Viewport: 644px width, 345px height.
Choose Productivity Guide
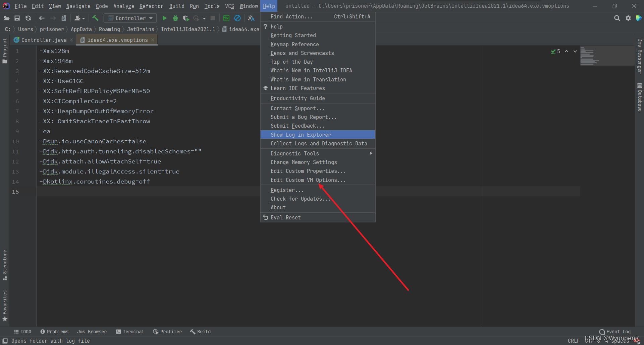pos(318,98)
